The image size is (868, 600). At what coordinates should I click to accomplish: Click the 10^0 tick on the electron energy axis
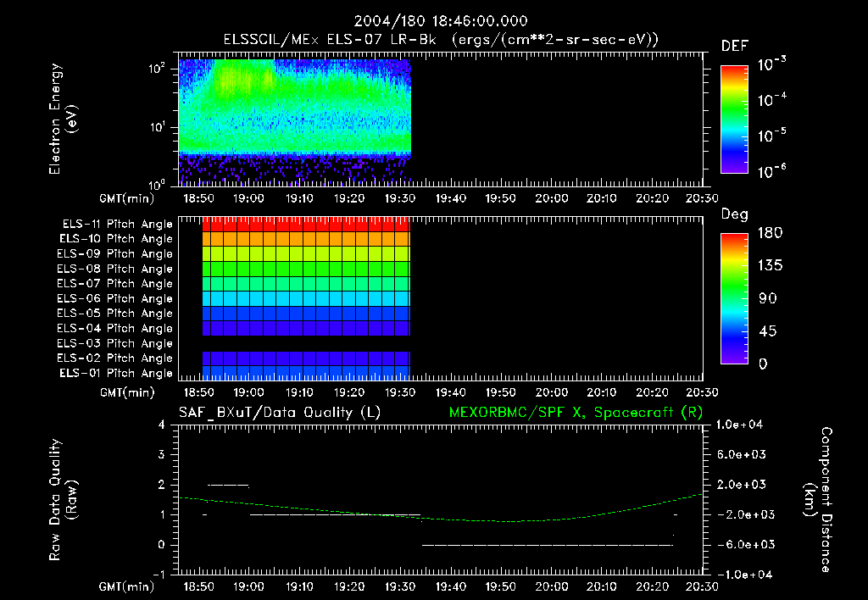pyautogui.click(x=157, y=184)
